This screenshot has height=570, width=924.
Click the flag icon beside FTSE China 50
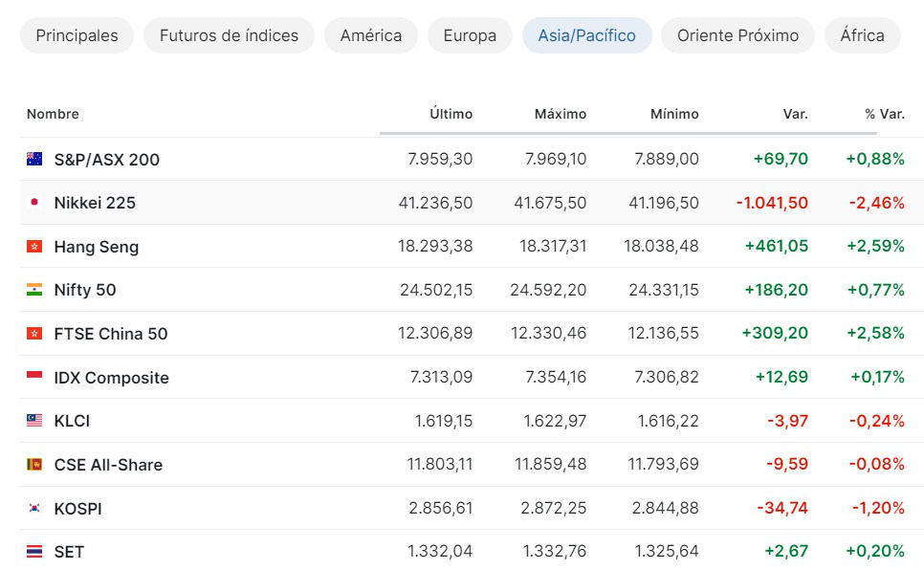pyautogui.click(x=34, y=333)
